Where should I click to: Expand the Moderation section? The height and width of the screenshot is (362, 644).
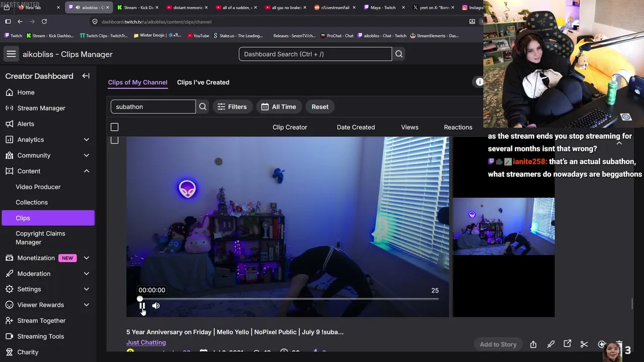click(x=86, y=274)
